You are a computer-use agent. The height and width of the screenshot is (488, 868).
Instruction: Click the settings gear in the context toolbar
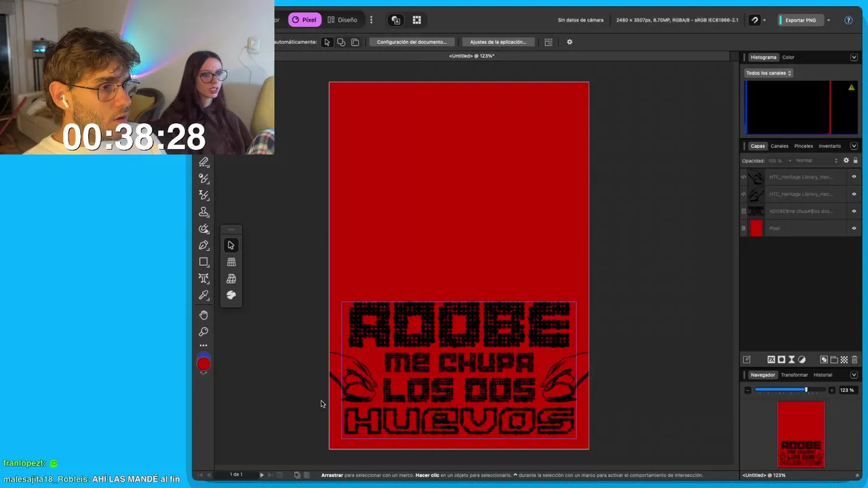[570, 42]
